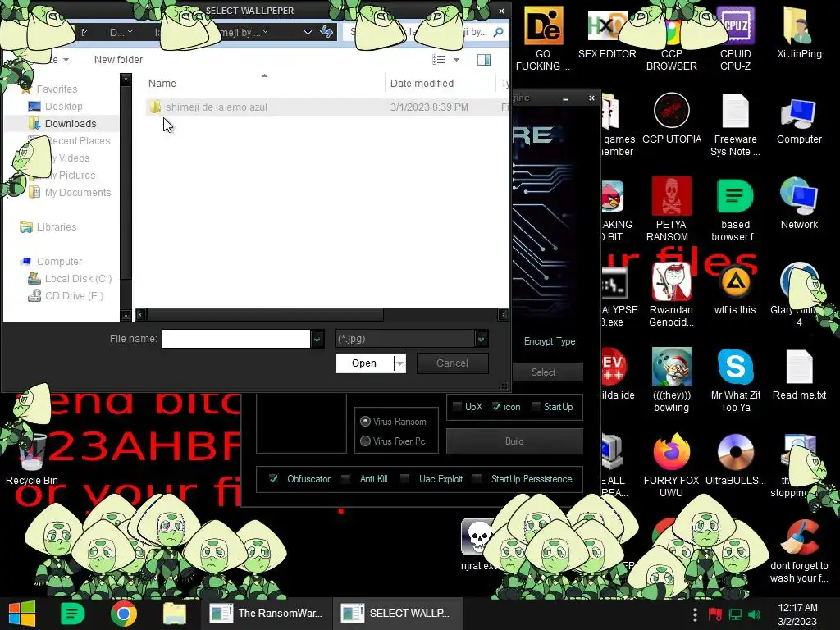
Task: Open the CPUID CPU-Z desktop icon
Action: [735, 39]
